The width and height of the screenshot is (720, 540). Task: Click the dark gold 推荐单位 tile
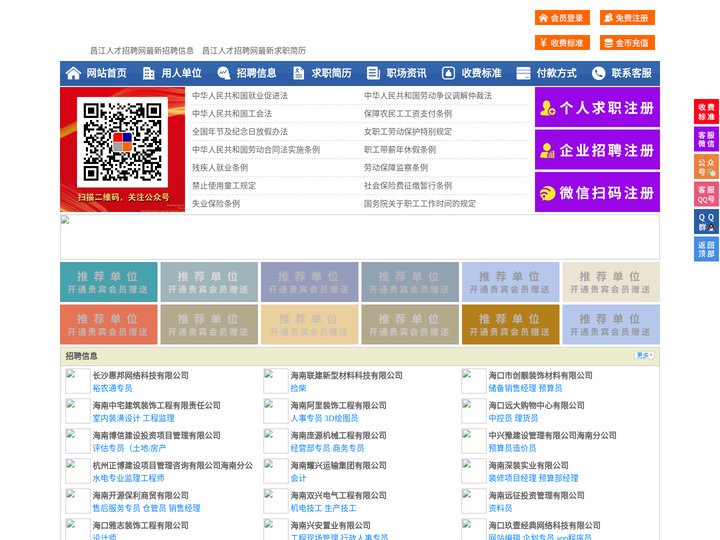point(511,324)
